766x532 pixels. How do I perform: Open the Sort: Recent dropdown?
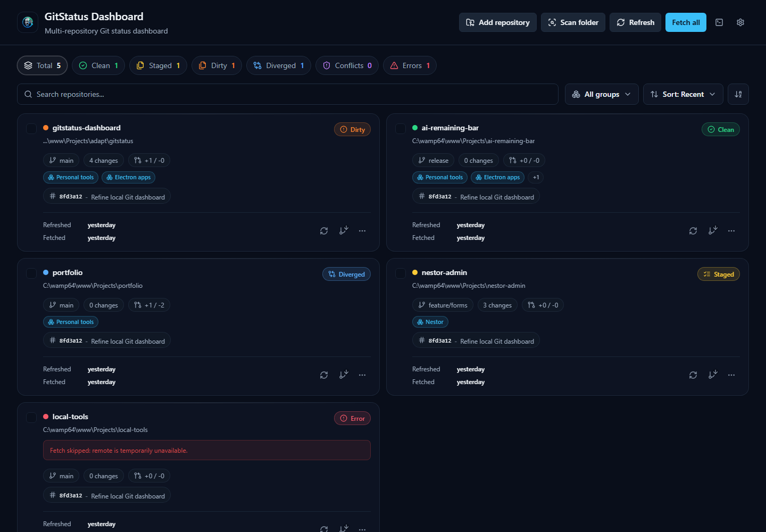point(683,94)
